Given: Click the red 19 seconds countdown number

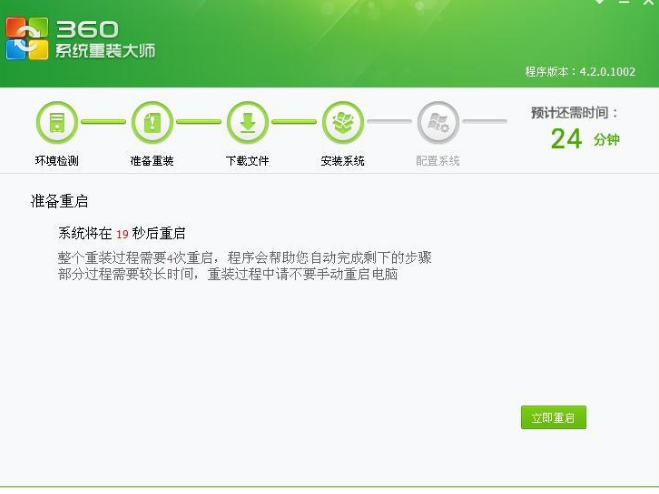Looking at the screenshot, I should coord(122,234).
